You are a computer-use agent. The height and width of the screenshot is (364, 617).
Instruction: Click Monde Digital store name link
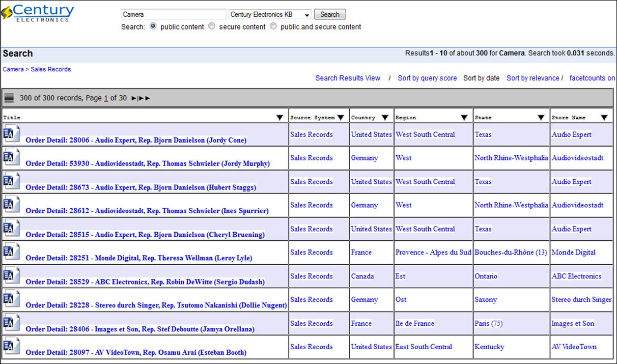(574, 252)
